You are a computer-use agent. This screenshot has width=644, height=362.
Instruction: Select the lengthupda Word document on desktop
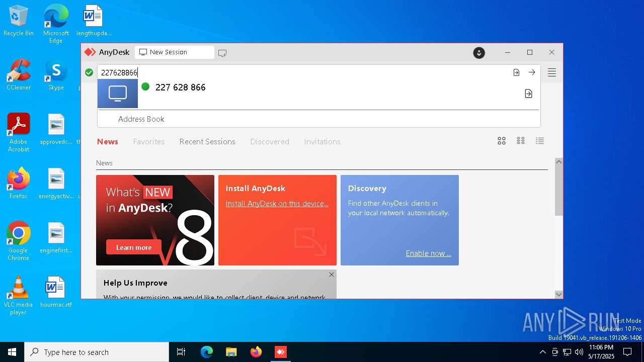pos(94,21)
